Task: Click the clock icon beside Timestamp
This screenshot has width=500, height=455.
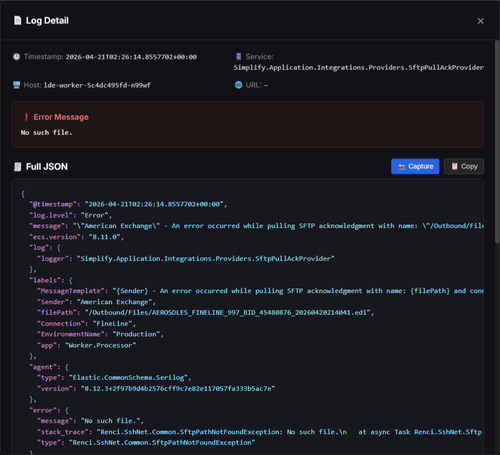Action: [16, 57]
